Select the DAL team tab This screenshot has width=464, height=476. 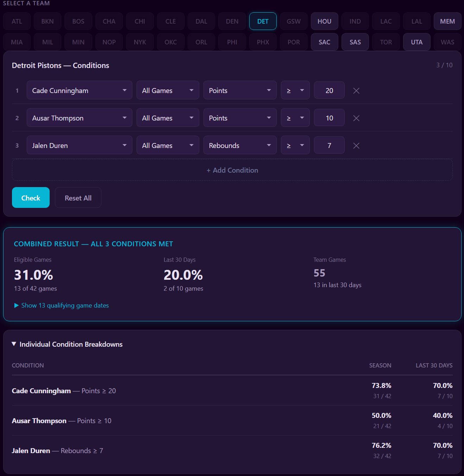click(201, 21)
